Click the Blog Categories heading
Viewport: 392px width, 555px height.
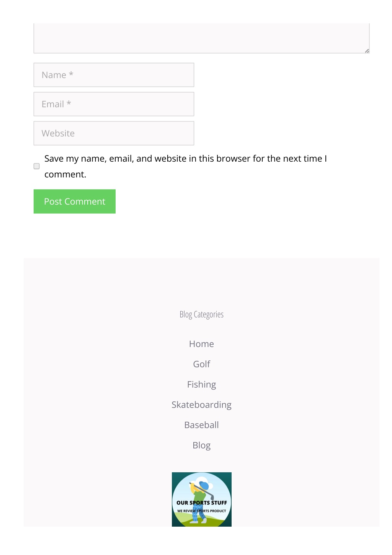(x=201, y=314)
